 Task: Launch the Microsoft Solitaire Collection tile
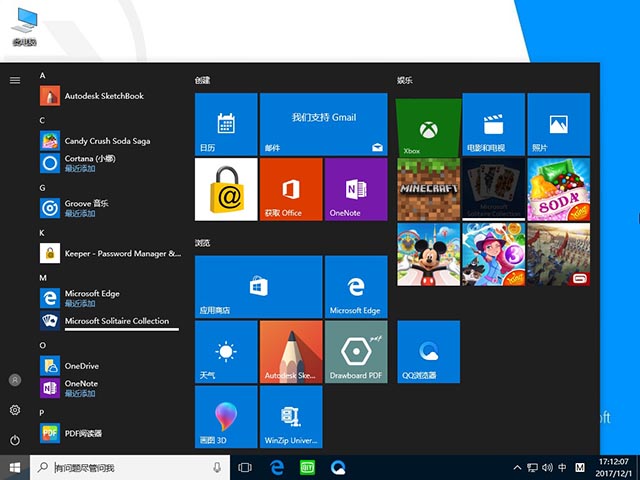tap(493, 189)
